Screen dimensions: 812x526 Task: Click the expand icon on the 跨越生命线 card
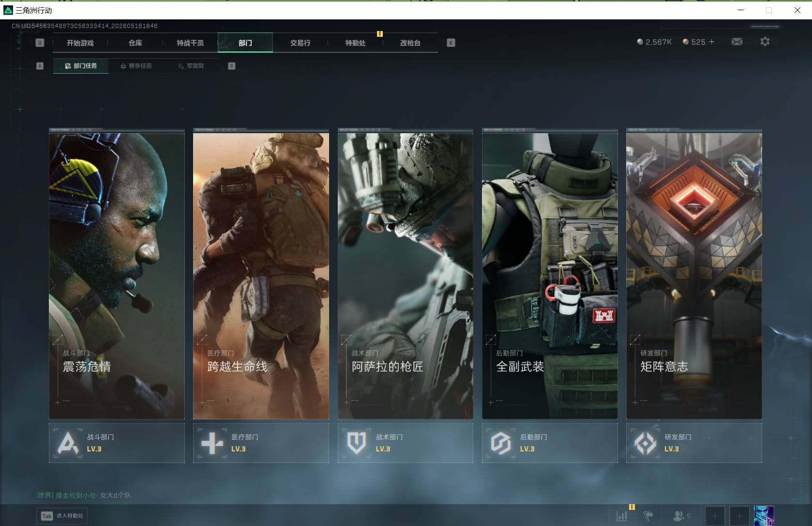click(x=202, y=340)
